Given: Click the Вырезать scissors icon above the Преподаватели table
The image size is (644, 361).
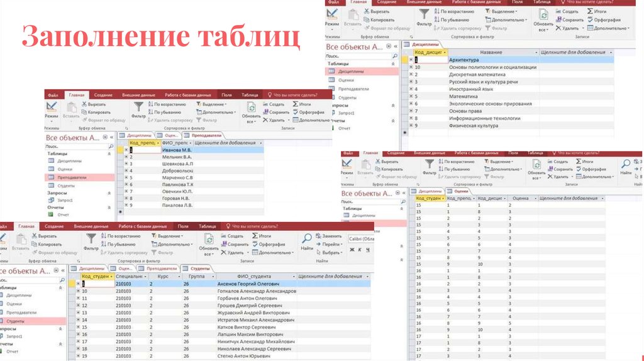Looking at the screenshot, I should (x=83, y=104).
